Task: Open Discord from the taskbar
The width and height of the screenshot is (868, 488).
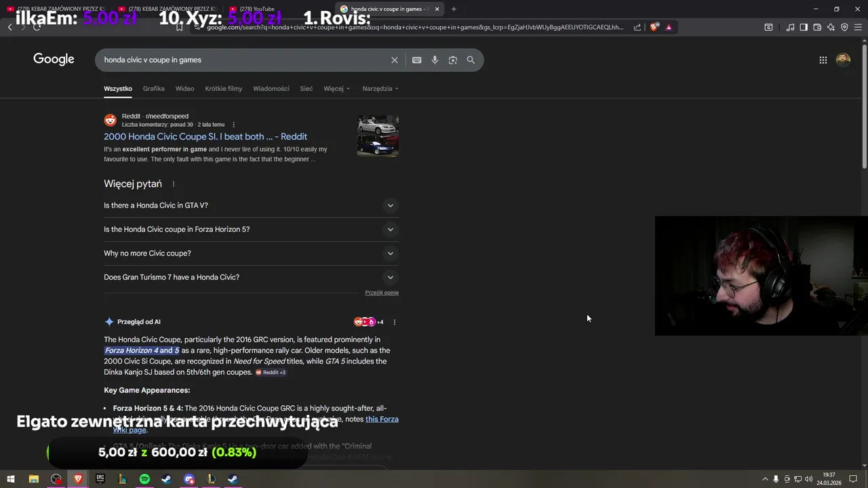Action: coord(189,479)
